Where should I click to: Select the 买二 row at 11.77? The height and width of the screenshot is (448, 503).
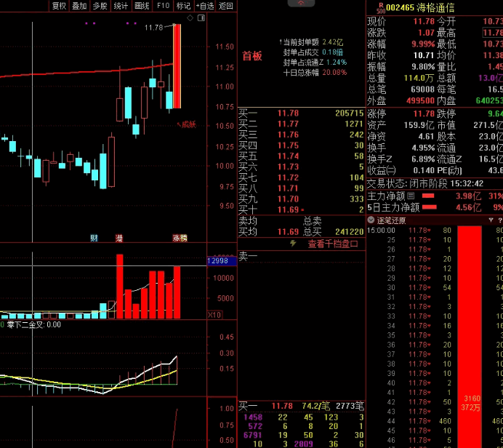301,124
